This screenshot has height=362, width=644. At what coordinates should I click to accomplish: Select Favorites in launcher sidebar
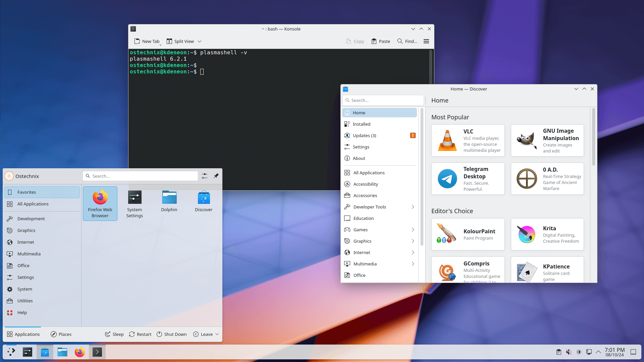coord(42,192)
